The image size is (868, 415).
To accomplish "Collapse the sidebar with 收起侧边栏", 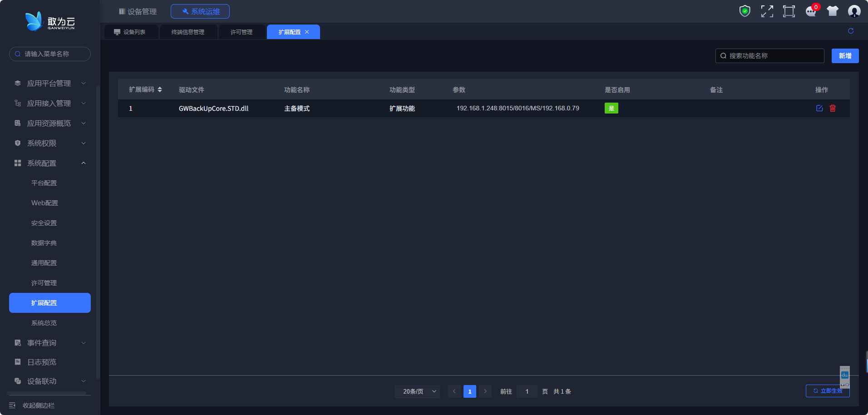I will [x=32, y=405].
